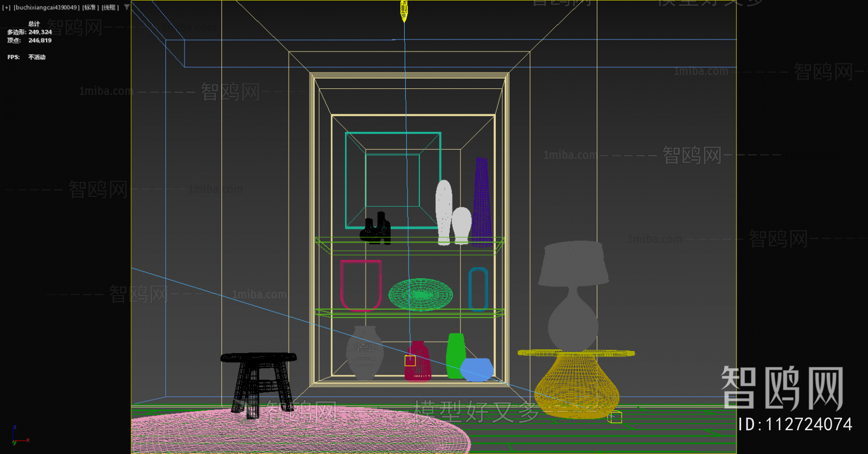Select the green wireframe plate on middle shelf
The width and height of the screenshot is (868, 454).
click(420, 295)
